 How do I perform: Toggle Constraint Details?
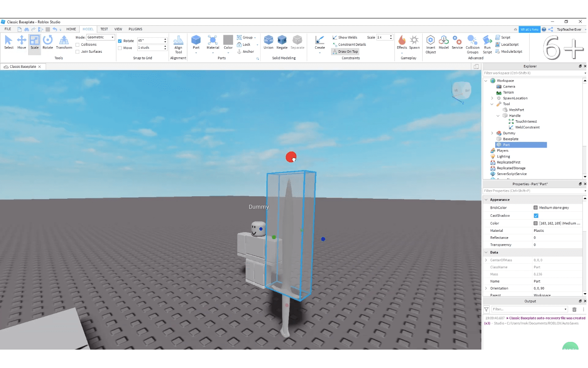pos(349,45)
